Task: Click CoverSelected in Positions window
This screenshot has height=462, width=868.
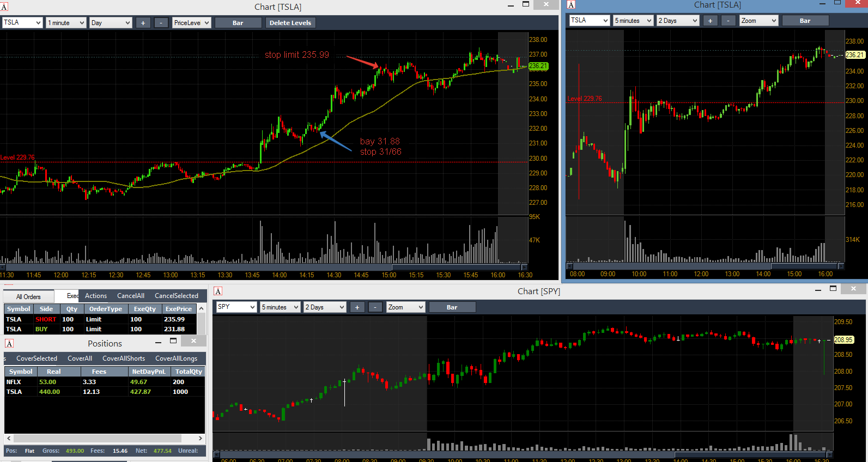Action: coord(37,358)
